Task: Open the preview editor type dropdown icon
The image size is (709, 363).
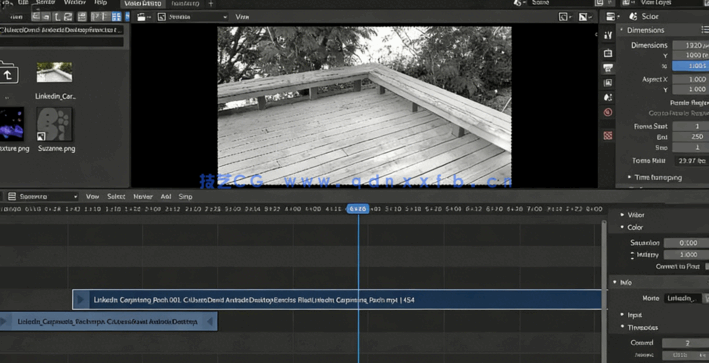Action: (144, 17)
